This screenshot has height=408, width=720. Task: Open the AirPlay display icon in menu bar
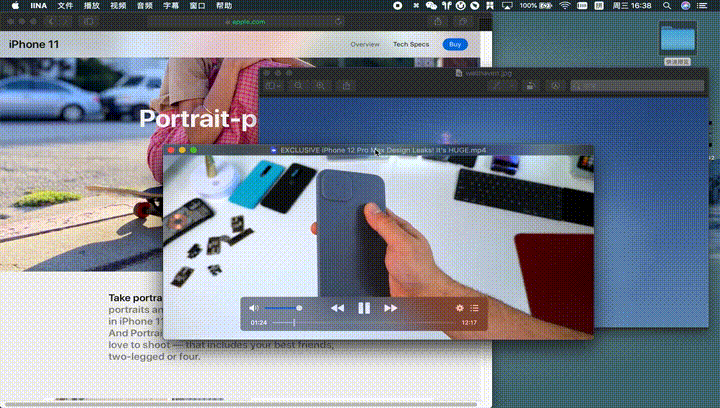pyautogui.click(x=507, y=6)
